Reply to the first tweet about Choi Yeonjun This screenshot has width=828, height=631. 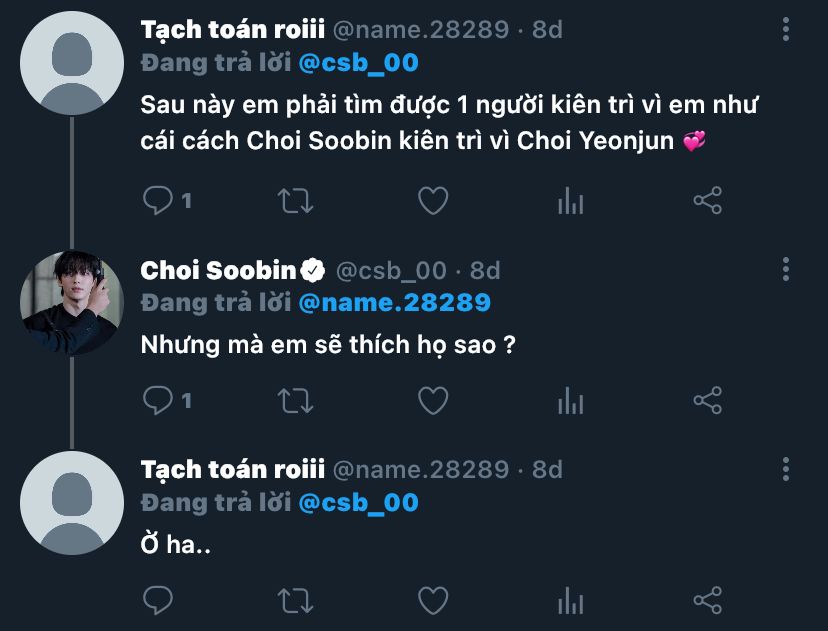coord(159,201)
